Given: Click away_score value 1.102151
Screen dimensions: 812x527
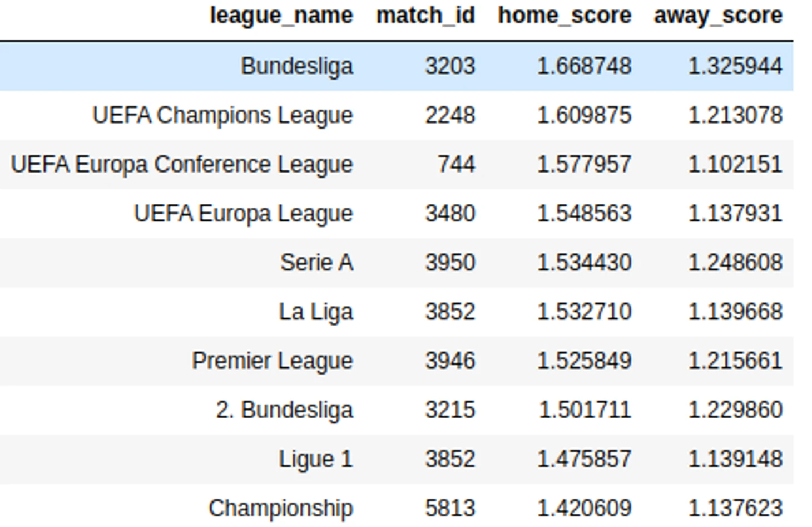Looking at the screenshot, I should 736,164.
